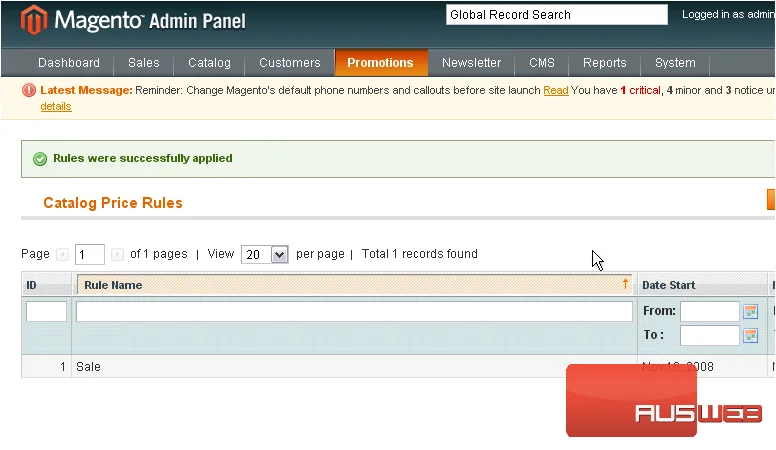Open the Customers menu

point(290,63)
